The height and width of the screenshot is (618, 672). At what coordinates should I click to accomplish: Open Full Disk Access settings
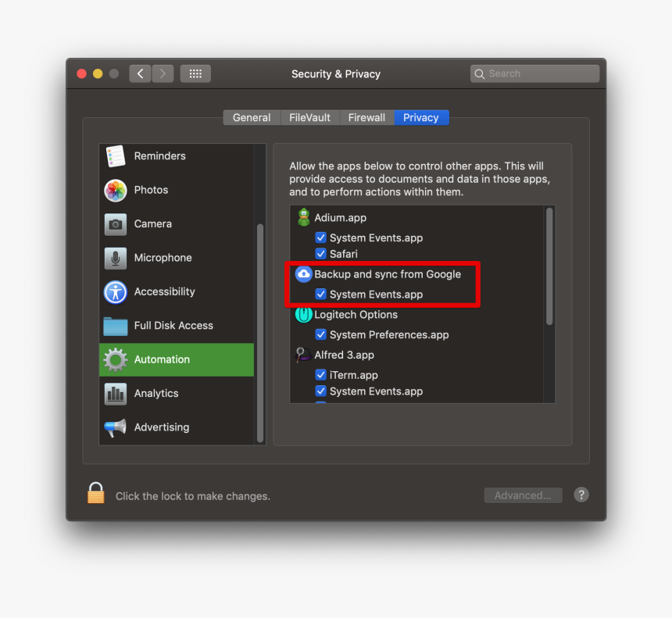point(114,326)
